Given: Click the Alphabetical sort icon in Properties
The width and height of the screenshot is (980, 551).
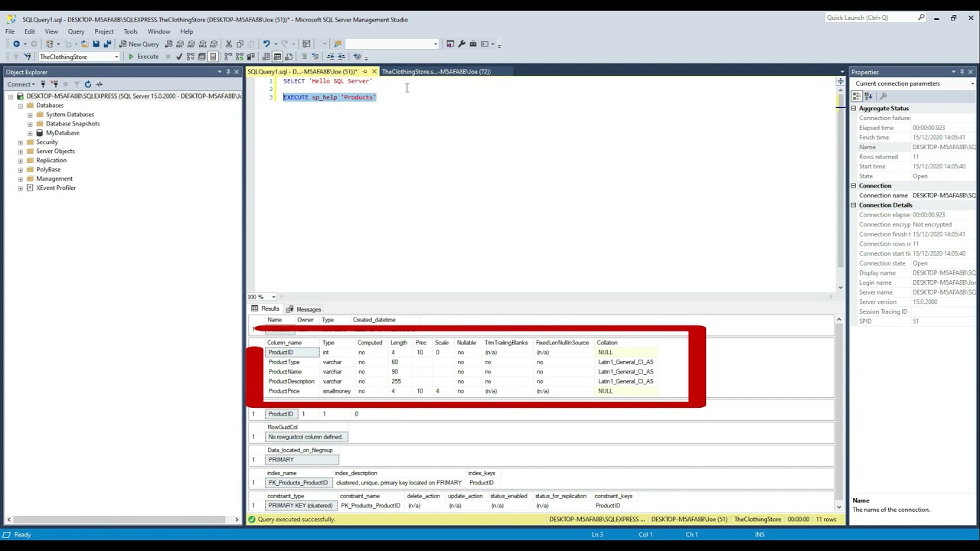Looking at the screenshot, I should [868, 96].
